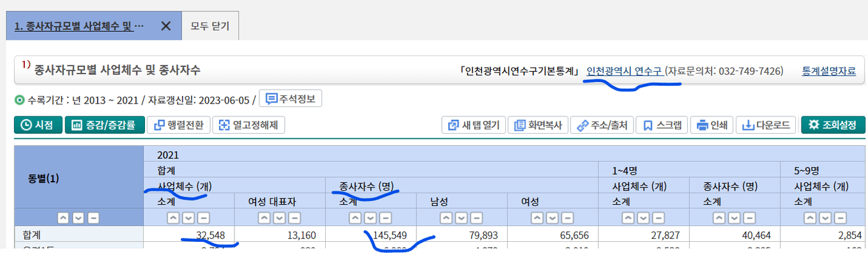868x254 pixels.
Task: Close the 종사자규모별 사업체수 tab with X
Action: tap(165, 26)
